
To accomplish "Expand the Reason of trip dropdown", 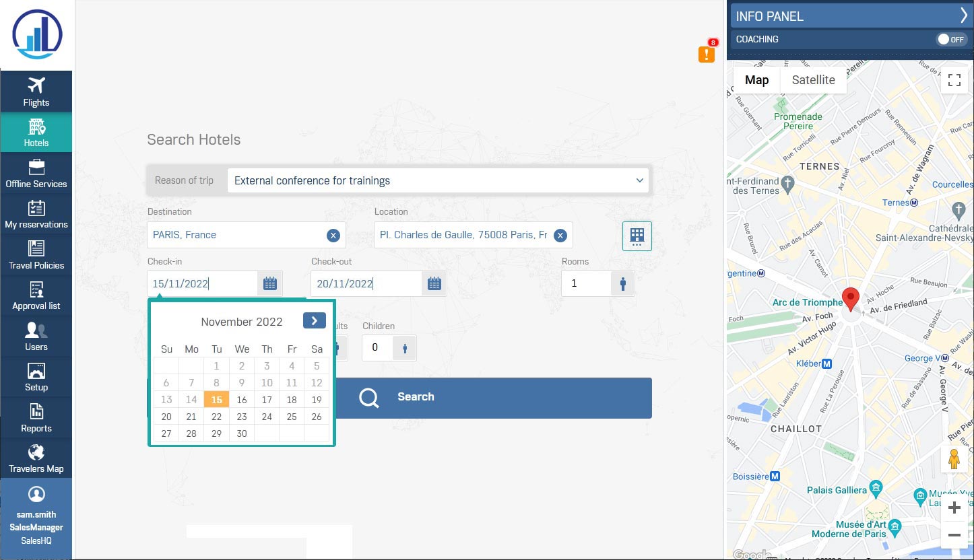I will [438, 180].
